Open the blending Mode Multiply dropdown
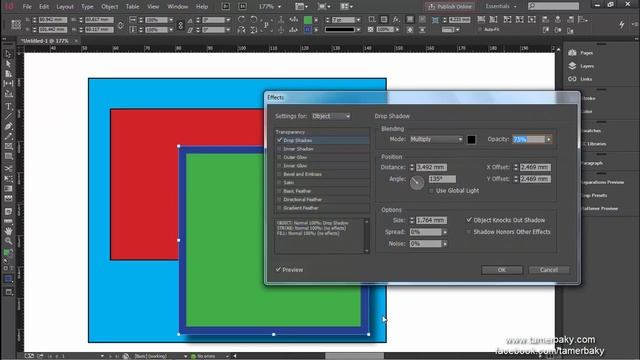The image size is (640, 360). [x=436, y=139]
